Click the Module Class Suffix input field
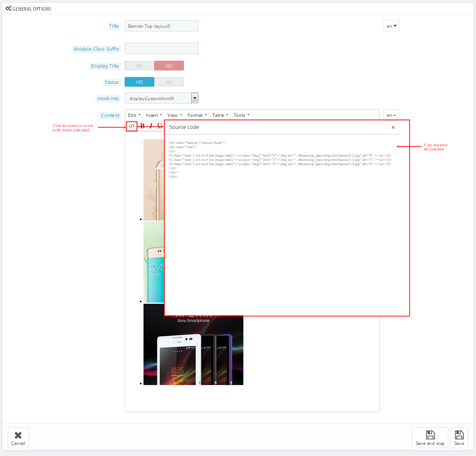This screenshot has width=476, height=456. click(162, 48)
